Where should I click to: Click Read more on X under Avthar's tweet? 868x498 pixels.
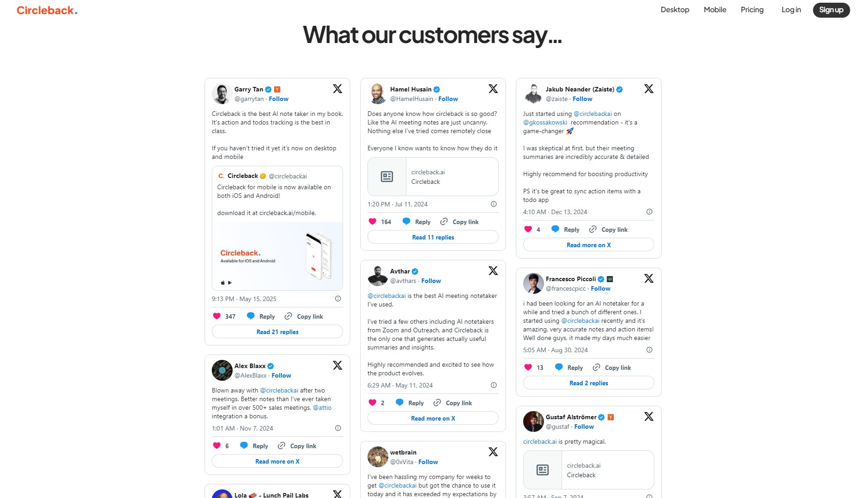pos(433,418)
